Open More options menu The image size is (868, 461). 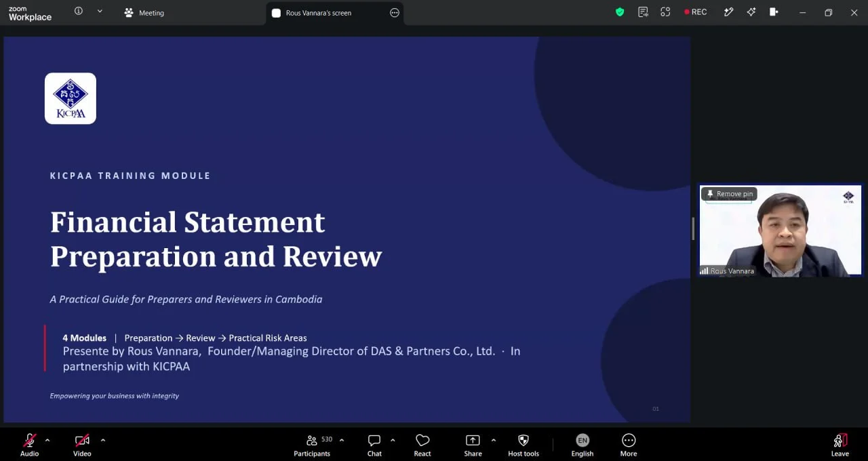[629, 445]
